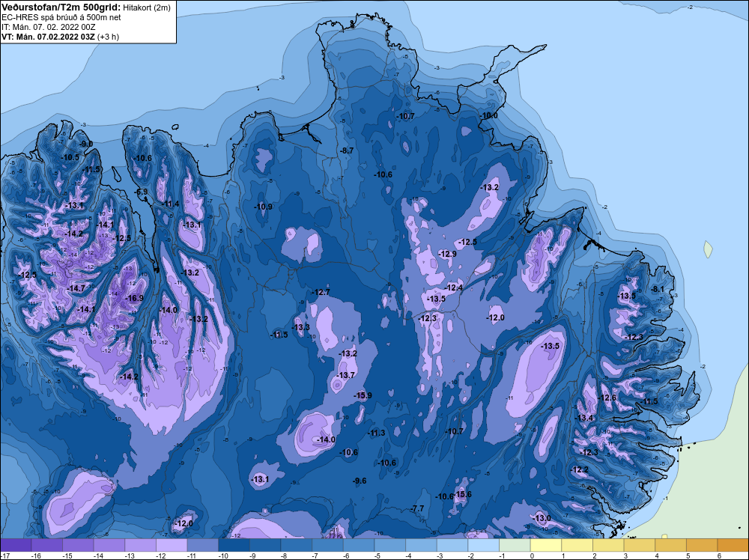Select the pale yellow legend swatch above 0
749x560 pixels.
point(546,544)
